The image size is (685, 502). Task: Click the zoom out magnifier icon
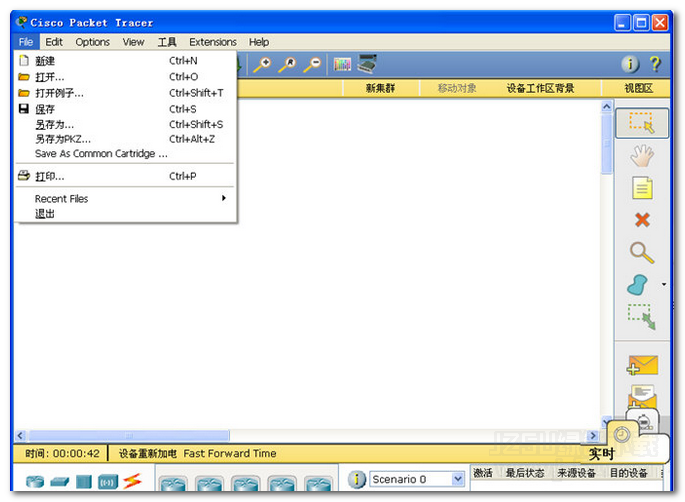pyautogui.click(x=312, y=65)
